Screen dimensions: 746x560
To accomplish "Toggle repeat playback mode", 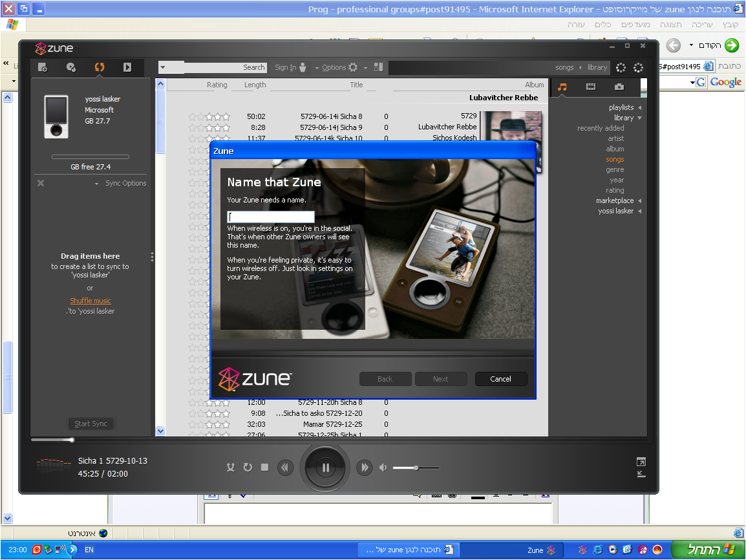I will tap(248, 468).
